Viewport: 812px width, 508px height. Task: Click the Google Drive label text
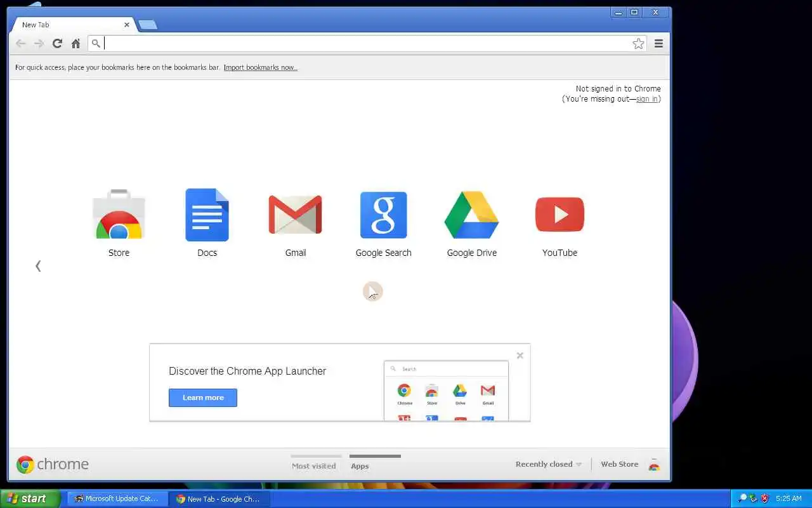click(471, 253)
